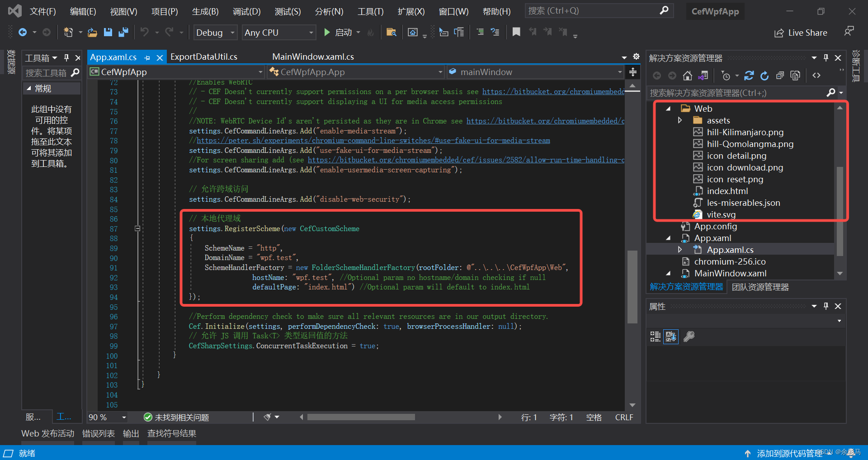Click the Save icon on the toolbar
The width and height of the screenshot is (868, 460).
pyautogui.click(x=108, y=32)
